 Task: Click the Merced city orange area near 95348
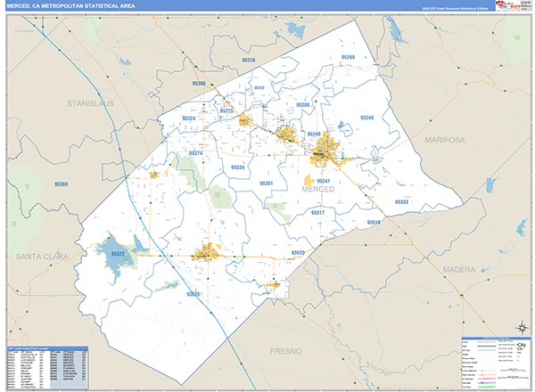tap(325, 151)
